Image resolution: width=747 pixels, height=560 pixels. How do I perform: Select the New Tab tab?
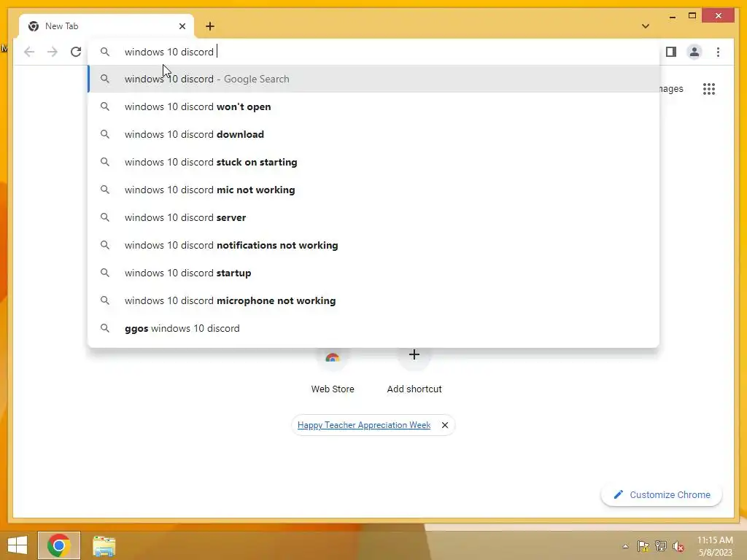107,26
